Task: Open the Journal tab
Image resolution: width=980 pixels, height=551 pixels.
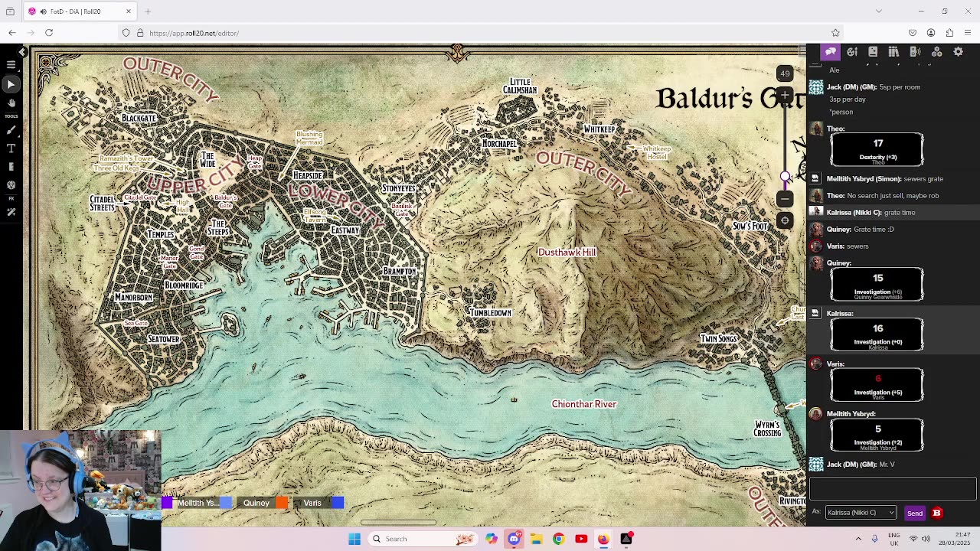Action: click(x=873, y=51)
